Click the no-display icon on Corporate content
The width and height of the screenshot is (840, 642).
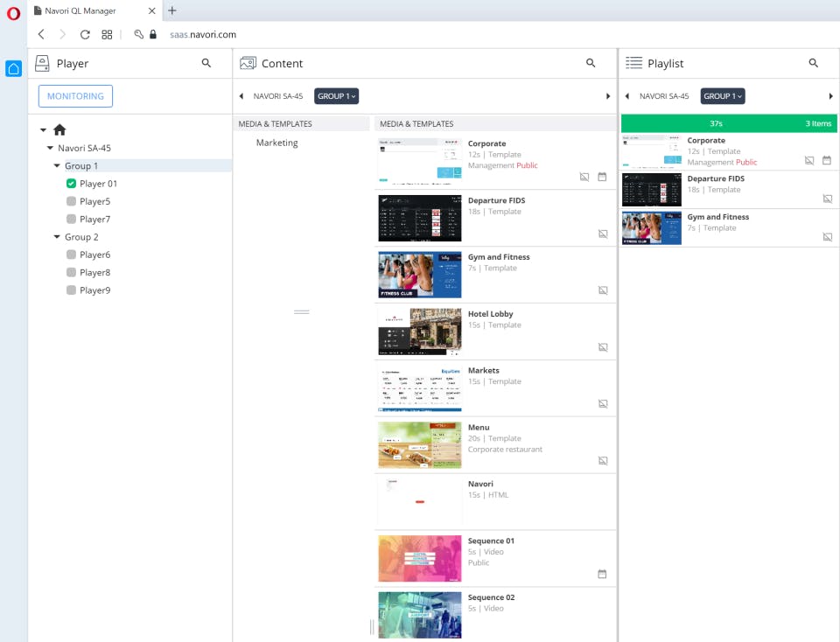(584, 177)
